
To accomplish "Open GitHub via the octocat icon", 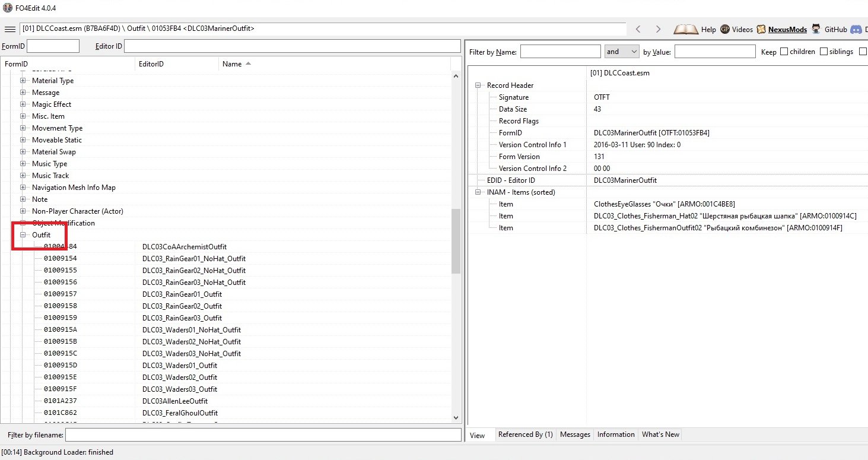I will 816,29.
